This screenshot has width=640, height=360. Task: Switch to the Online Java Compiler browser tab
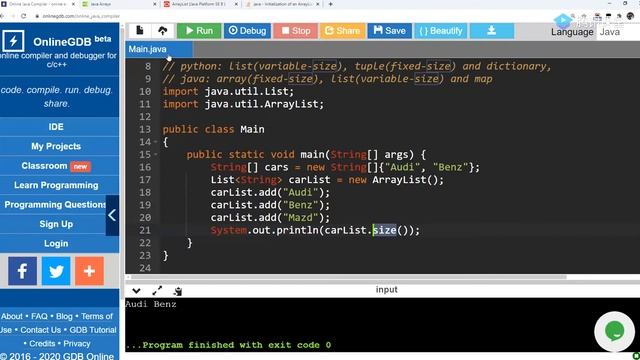point(37,4)
